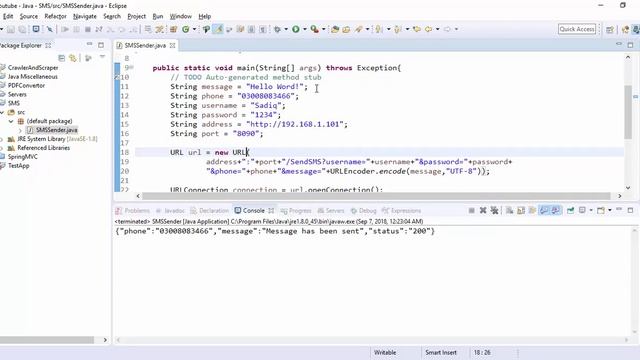Click the Back to previous edit location arrow
Viewport: 640px width, 360px height.
[x=417, y=29]
